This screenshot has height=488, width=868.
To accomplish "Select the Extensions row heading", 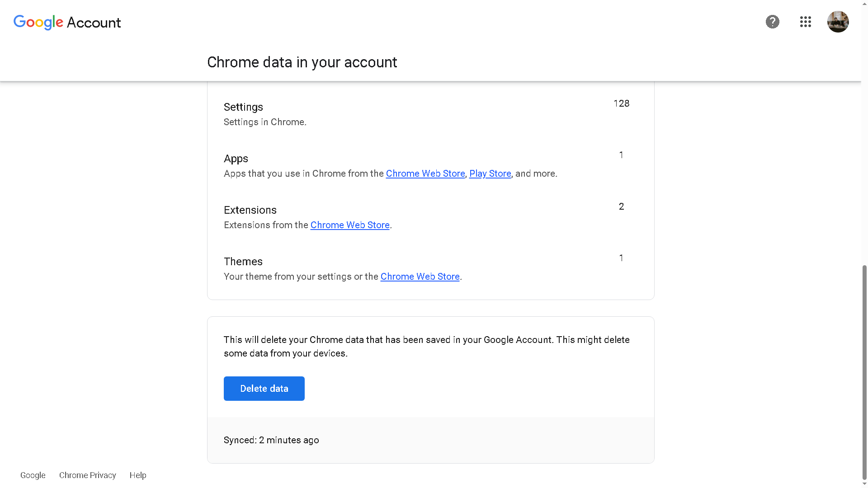I will click(250, 210).
